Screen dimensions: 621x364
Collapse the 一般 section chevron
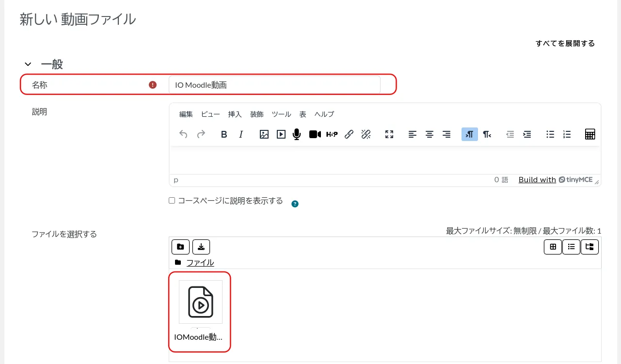(x=28, y=64)
